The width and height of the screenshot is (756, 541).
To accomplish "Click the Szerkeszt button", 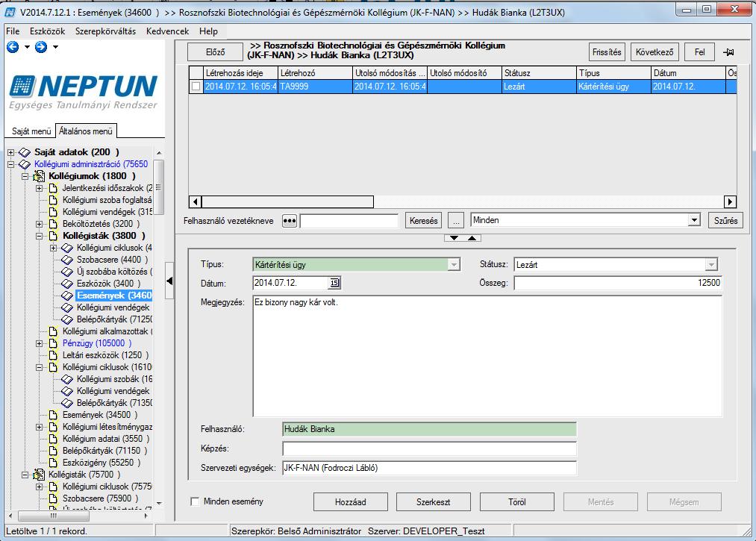I will coord(434,502).
